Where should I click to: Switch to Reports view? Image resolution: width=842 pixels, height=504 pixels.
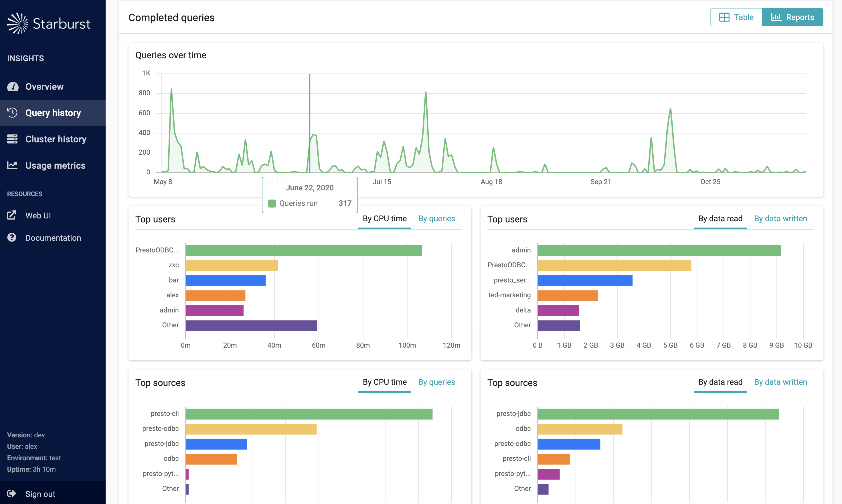point(792,17)
